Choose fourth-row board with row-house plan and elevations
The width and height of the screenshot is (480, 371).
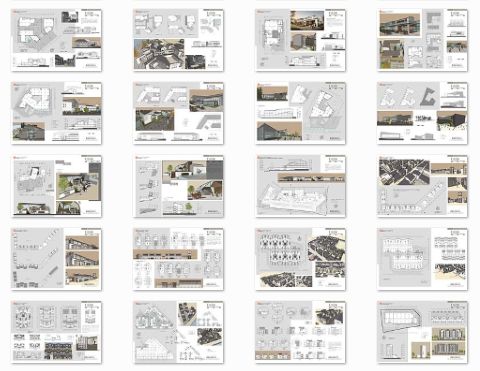[422, 259]
